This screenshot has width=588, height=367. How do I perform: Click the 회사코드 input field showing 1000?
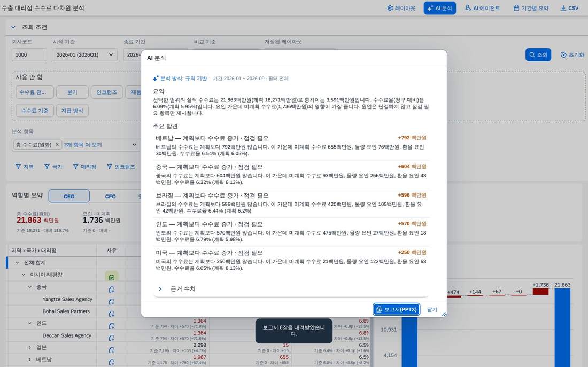[29, 54]
